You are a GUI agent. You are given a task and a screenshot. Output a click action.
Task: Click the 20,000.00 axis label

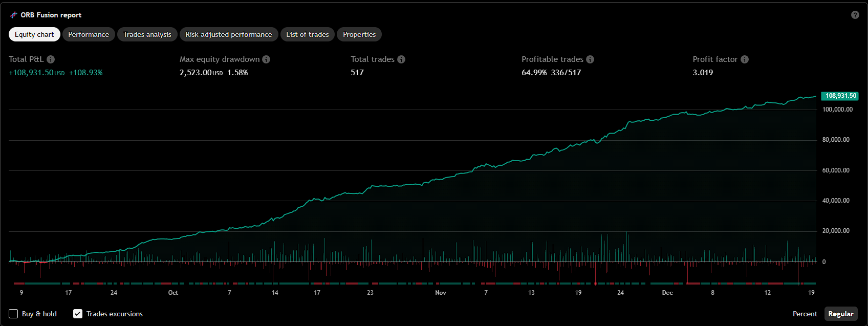tap(836, 231)
